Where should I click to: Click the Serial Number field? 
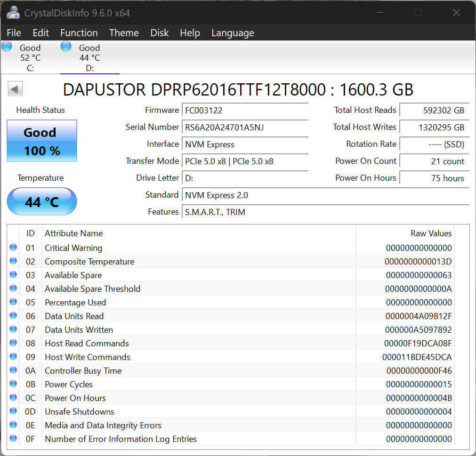245,128
